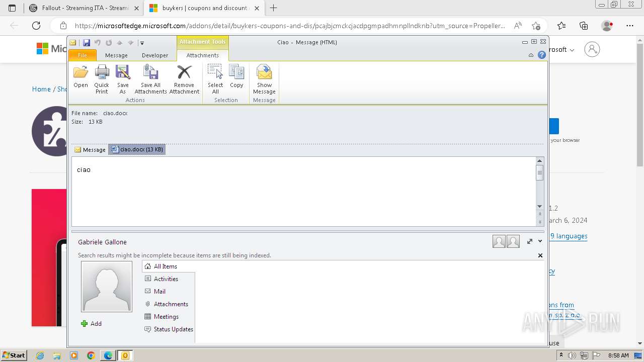Select the Attachments ribbon tab
644x362 pixels.
[x=203, y=55]
